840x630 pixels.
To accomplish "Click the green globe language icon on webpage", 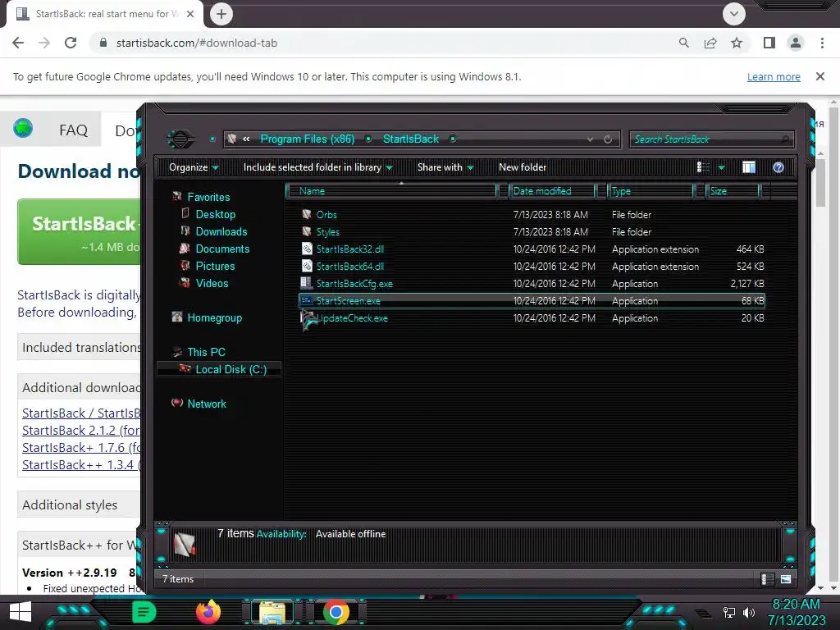I will 23,129.
